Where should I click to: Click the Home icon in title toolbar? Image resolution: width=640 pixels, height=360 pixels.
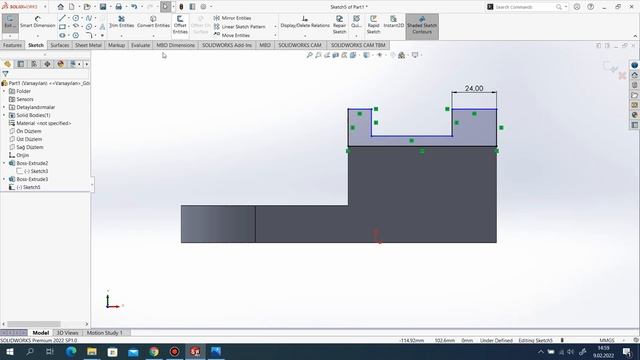(x=60, y=7)
